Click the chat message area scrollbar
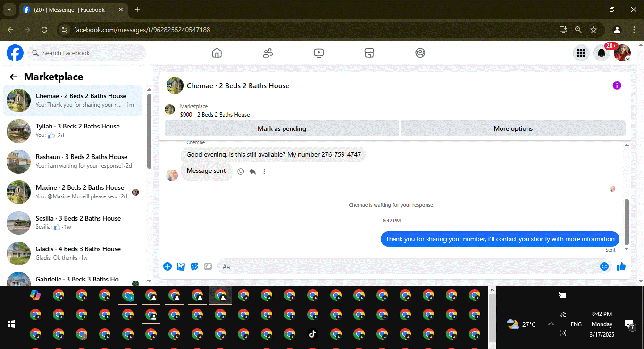 (x=627, y=221)
